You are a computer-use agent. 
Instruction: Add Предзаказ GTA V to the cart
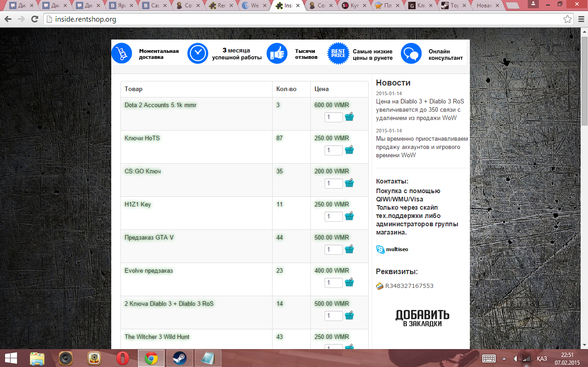[x=349, y=249]
